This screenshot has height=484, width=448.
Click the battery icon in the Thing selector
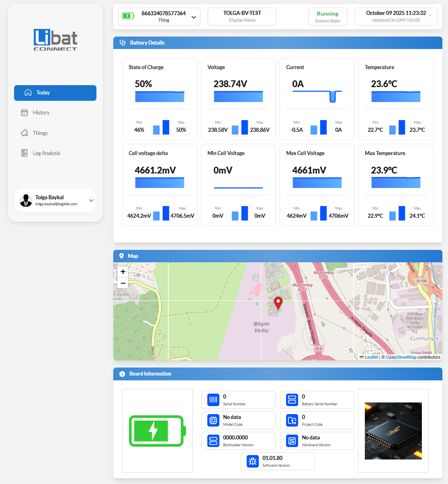pyautogui.click(x=128, y=16)
